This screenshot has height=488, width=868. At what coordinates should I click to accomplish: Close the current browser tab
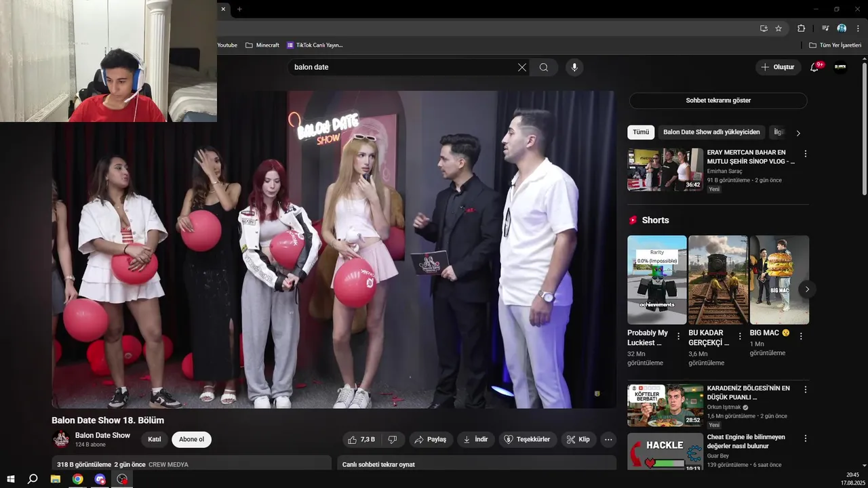click(x=223, y=9)
